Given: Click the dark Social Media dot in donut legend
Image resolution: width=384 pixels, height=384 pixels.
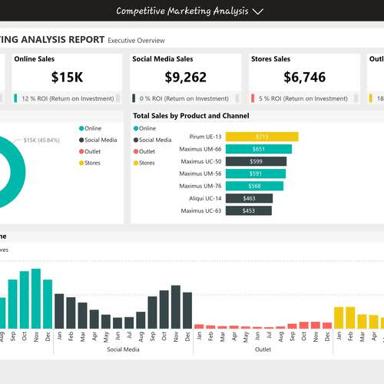Looking at the screenshot, I should 81,140.
